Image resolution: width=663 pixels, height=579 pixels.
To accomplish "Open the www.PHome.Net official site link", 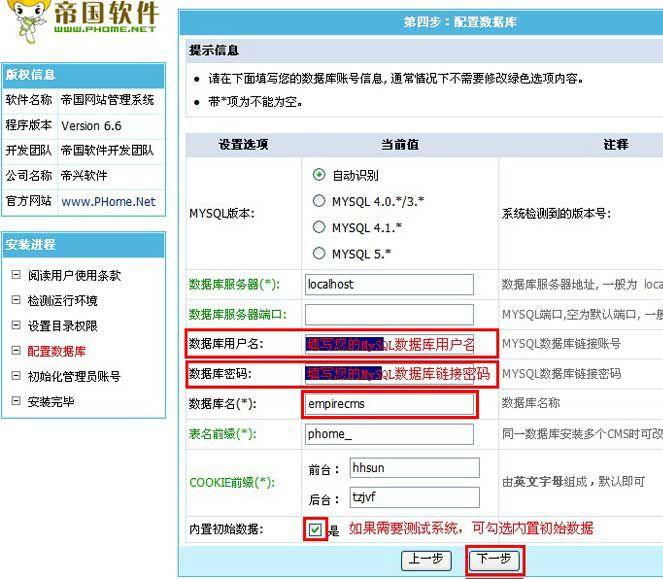I will click(108, 202).
